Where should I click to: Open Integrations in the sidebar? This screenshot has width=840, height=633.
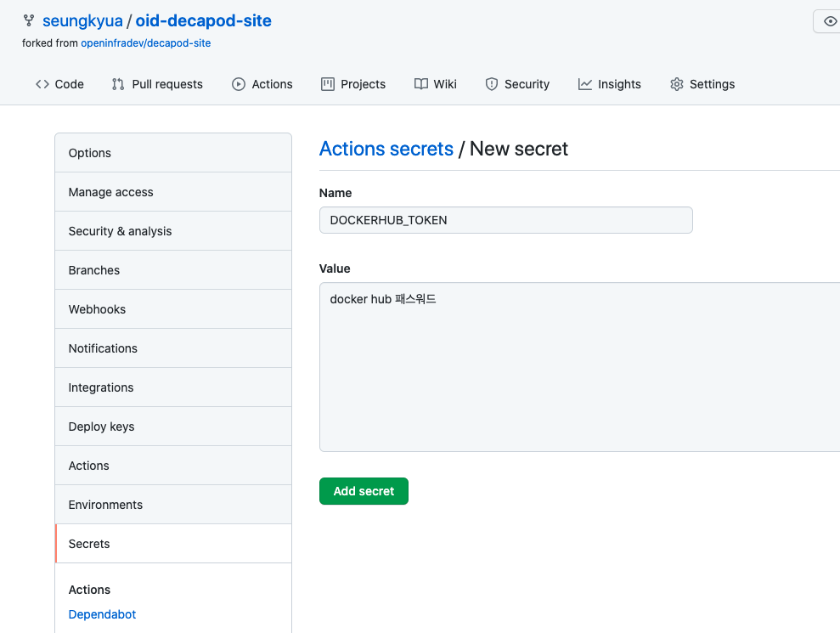pyautogui.click(x=173, y=387)
